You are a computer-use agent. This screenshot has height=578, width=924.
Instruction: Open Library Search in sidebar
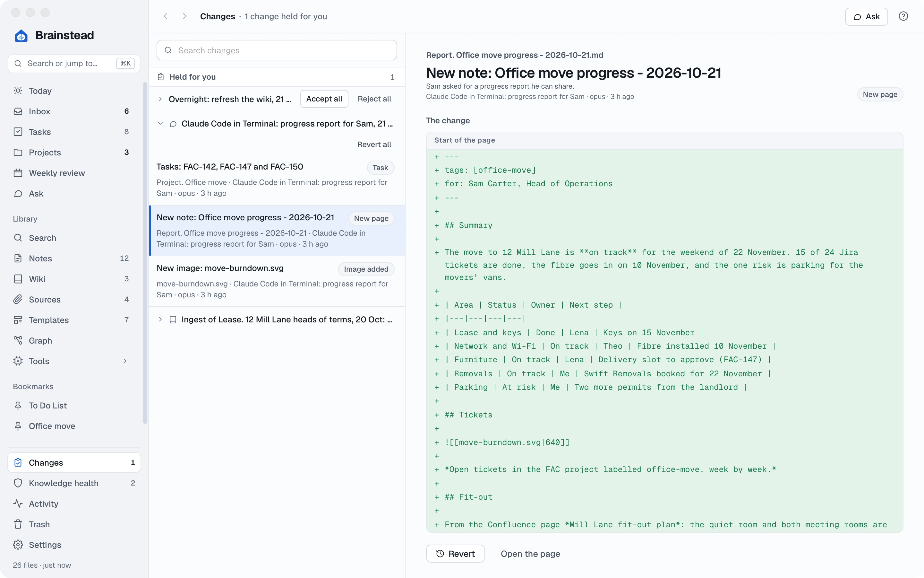tap(74, 238)
